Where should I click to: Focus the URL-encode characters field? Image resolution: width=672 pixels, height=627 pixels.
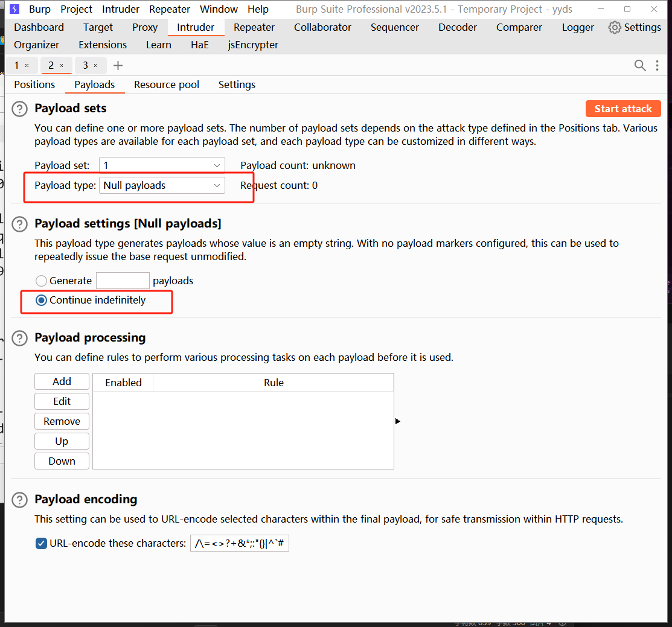point(240,544)
